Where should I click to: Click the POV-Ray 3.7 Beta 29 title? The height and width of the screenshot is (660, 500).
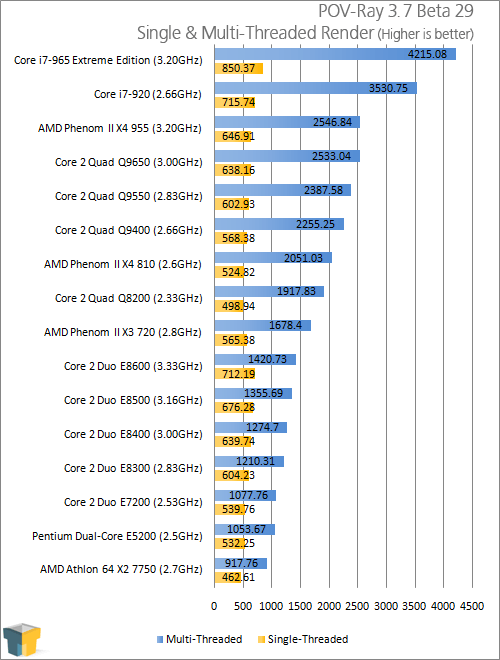coord(396,11)
